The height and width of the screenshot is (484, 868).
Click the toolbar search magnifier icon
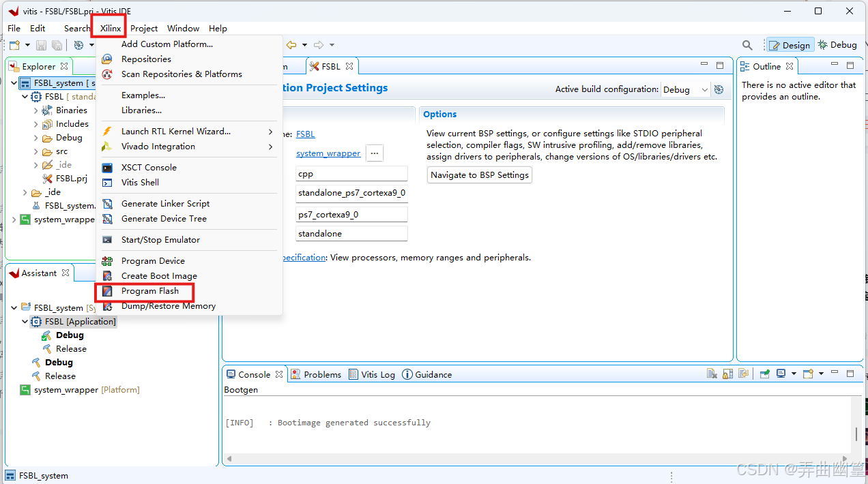pos(747,45)
